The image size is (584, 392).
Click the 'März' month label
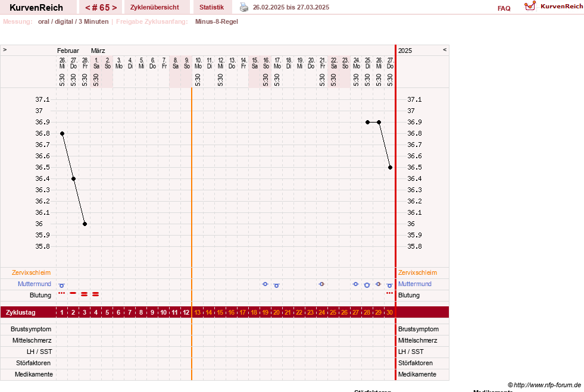(98, 51)
